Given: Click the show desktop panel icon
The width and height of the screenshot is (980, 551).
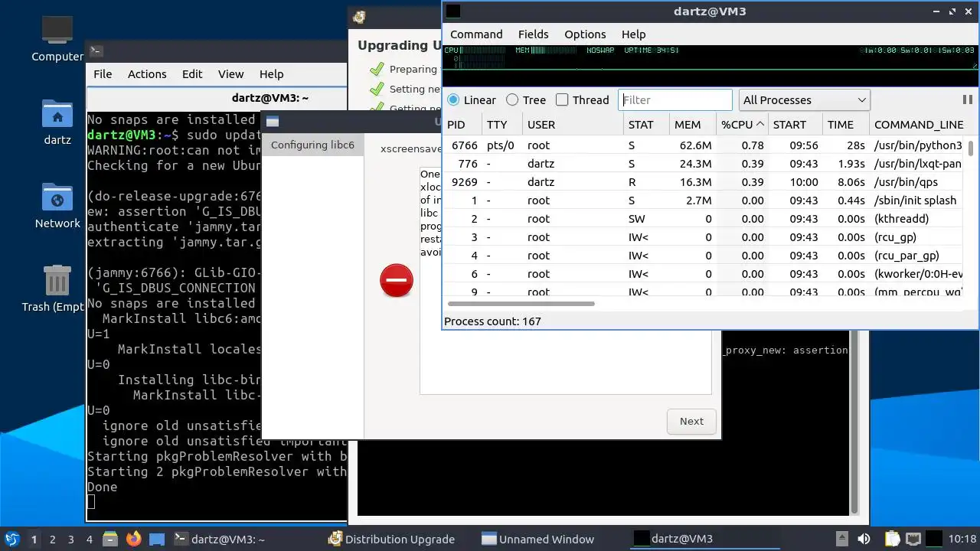Looking at the screenshot, I should pyautogui.click(x=157, y=540).
